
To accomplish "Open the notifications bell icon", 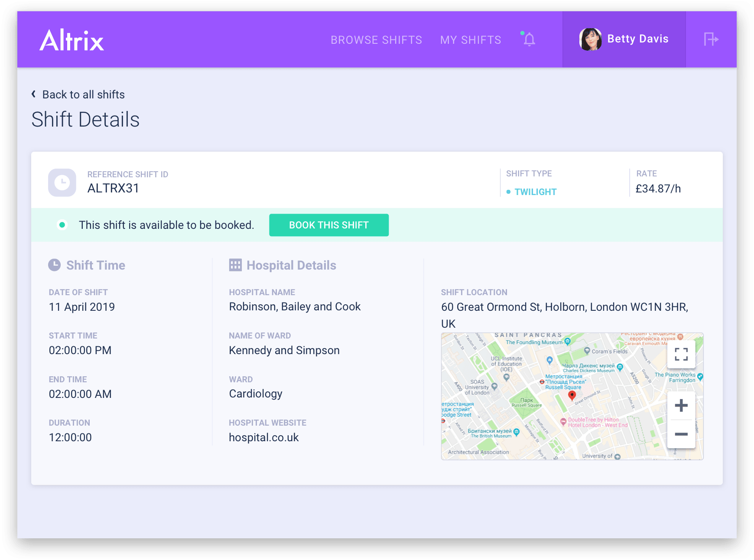I will pyautogui.click(x=529, y=39).
